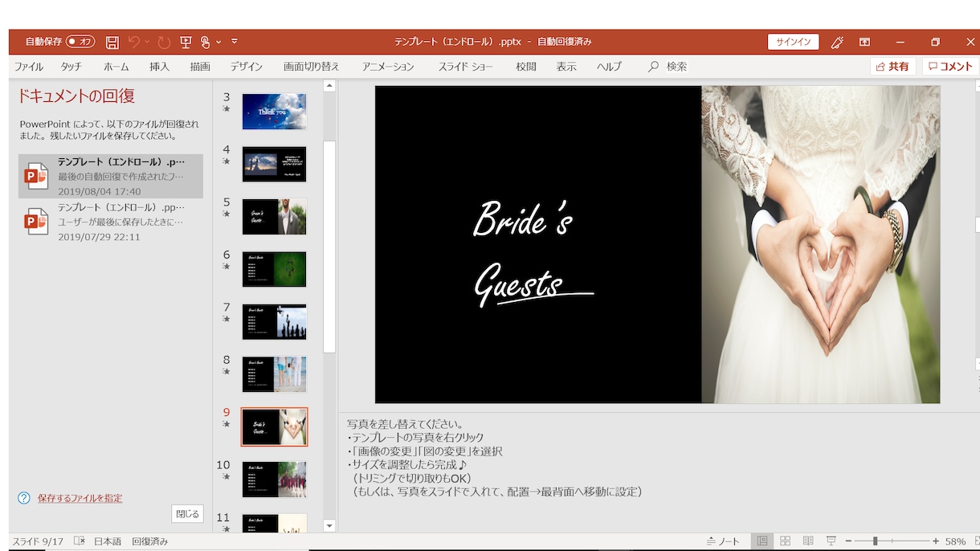980x551 pixels.
Task: Open the Undo history dropdown arrow
Action: 147,42
